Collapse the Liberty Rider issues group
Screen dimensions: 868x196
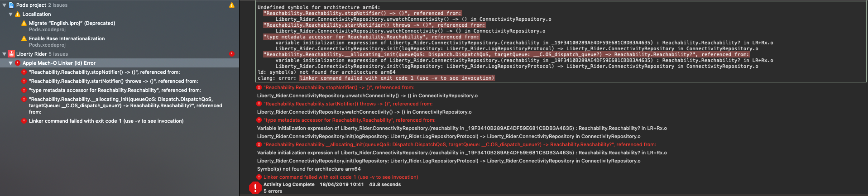tap(5, 54)
